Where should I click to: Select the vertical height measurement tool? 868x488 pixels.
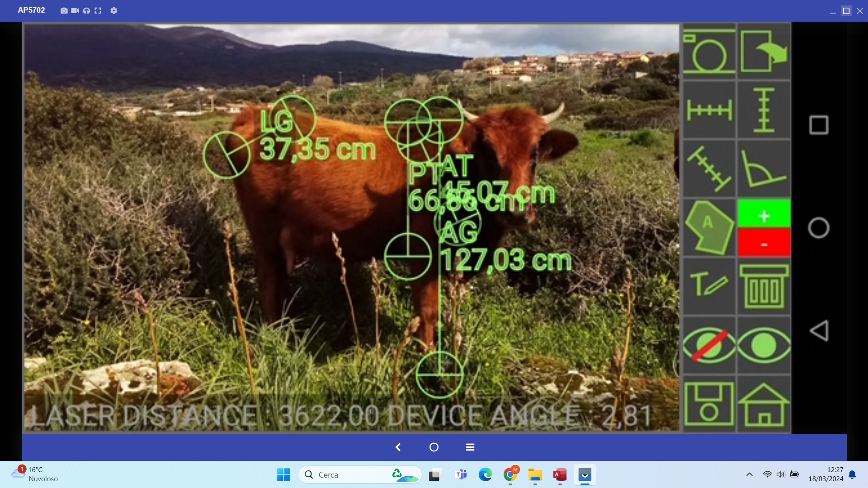pyautogui.click(x=764, y=110)
